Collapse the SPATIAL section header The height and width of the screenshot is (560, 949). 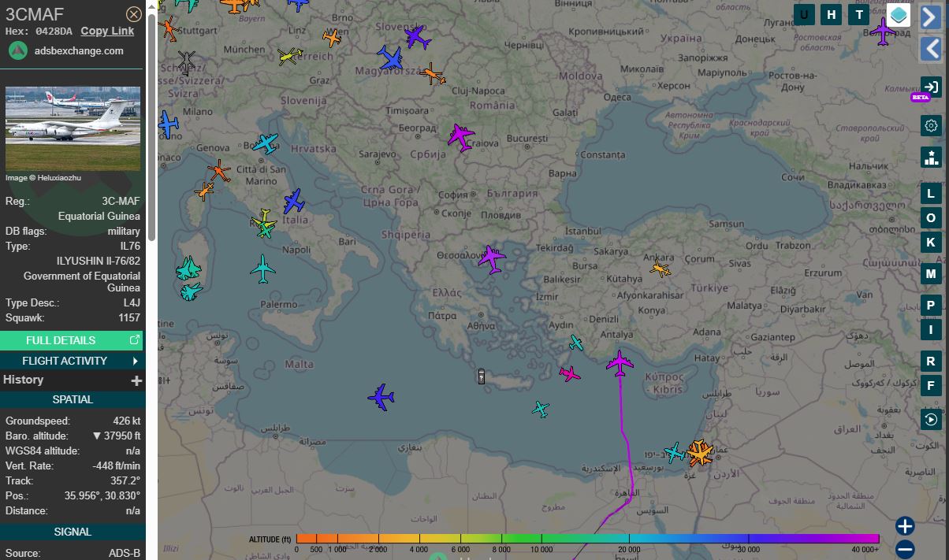73,399
